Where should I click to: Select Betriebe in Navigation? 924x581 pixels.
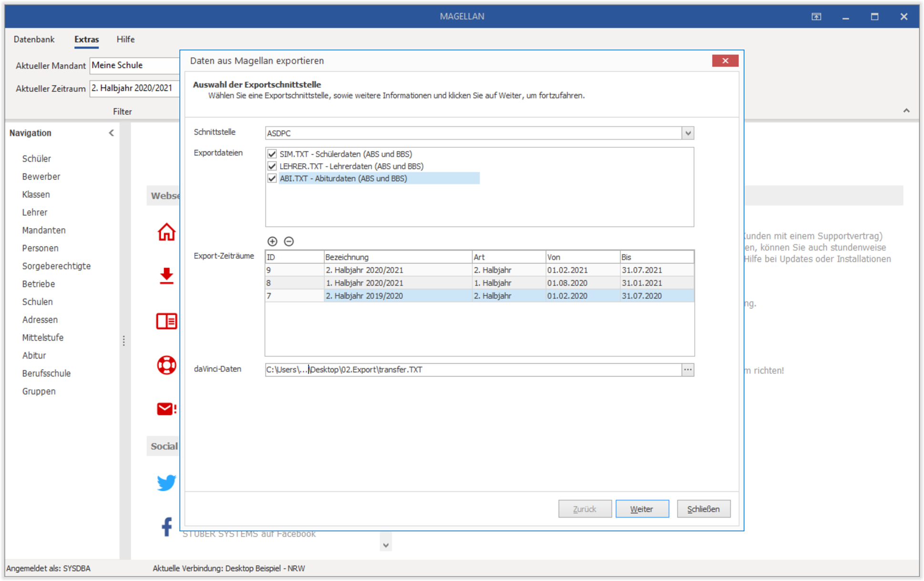(38, 284)
